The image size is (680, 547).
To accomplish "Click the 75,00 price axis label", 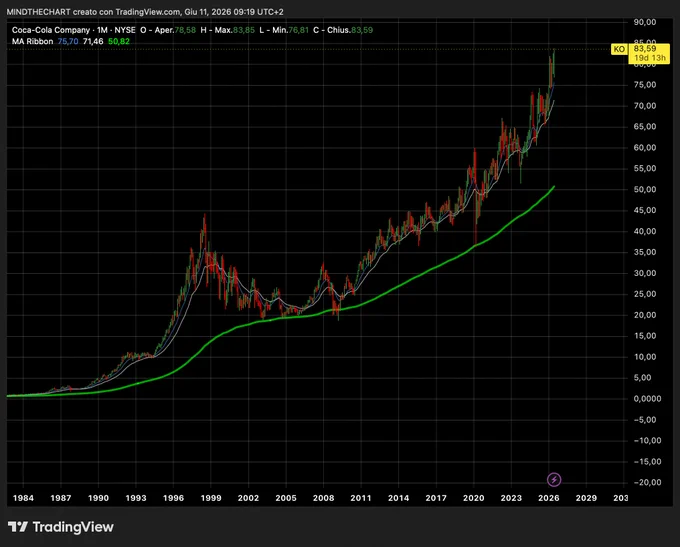I will 645,85.
